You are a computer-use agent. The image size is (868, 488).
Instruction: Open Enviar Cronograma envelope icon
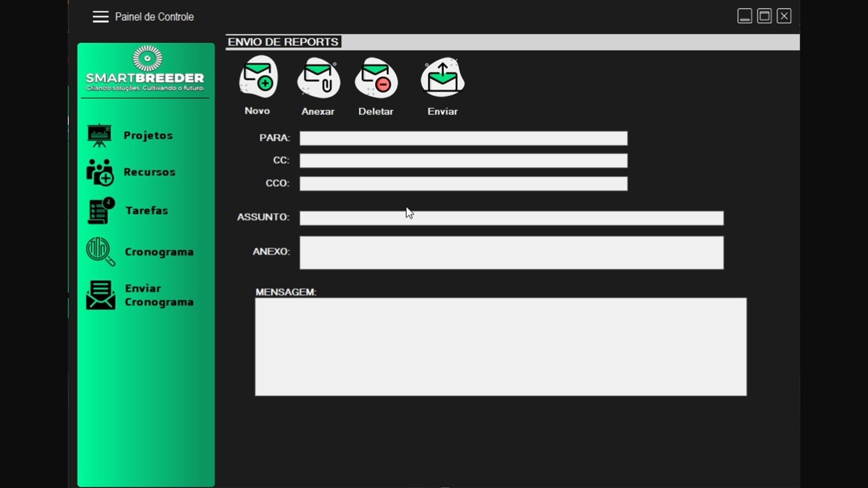tap(100, 295)
